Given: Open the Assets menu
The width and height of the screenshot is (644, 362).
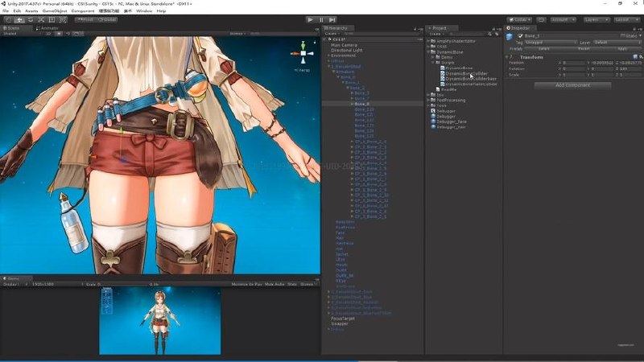Looking at the screenshot, I should pos(31,11).
